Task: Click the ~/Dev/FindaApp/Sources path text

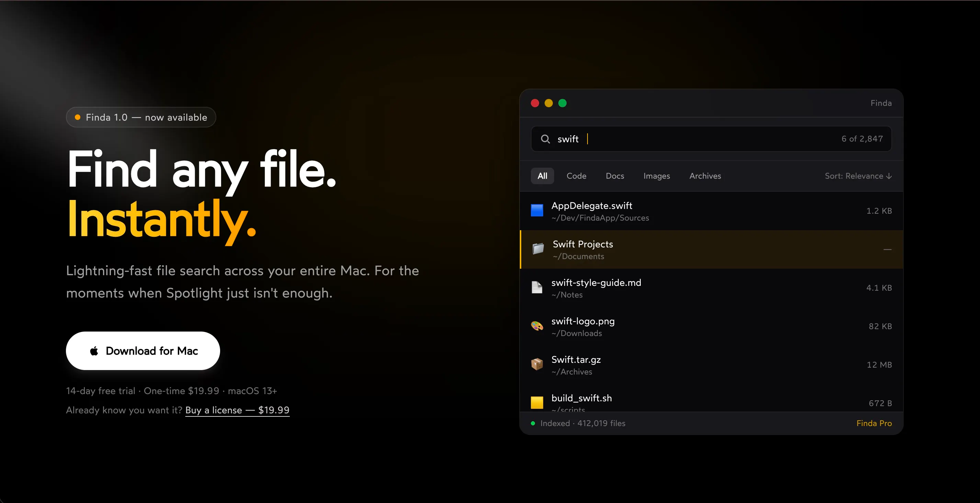Action: pos(600,218)
